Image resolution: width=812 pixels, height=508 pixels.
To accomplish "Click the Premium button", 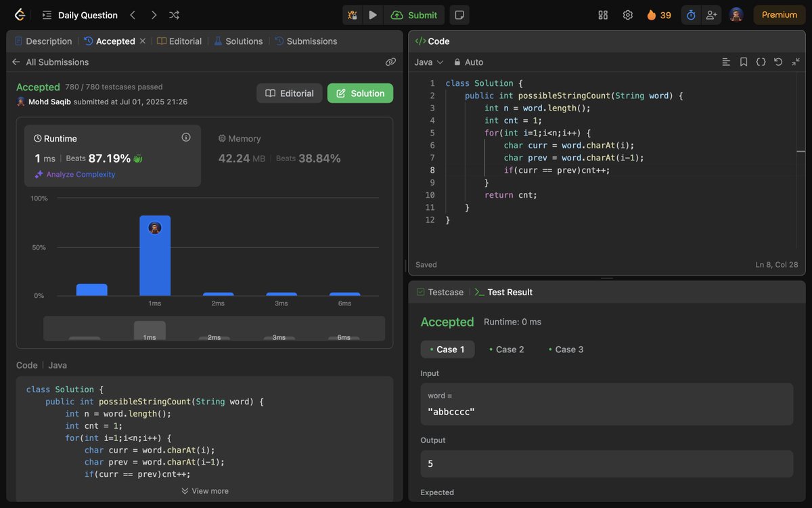I will pyautogui.click(x=780, y=15).
